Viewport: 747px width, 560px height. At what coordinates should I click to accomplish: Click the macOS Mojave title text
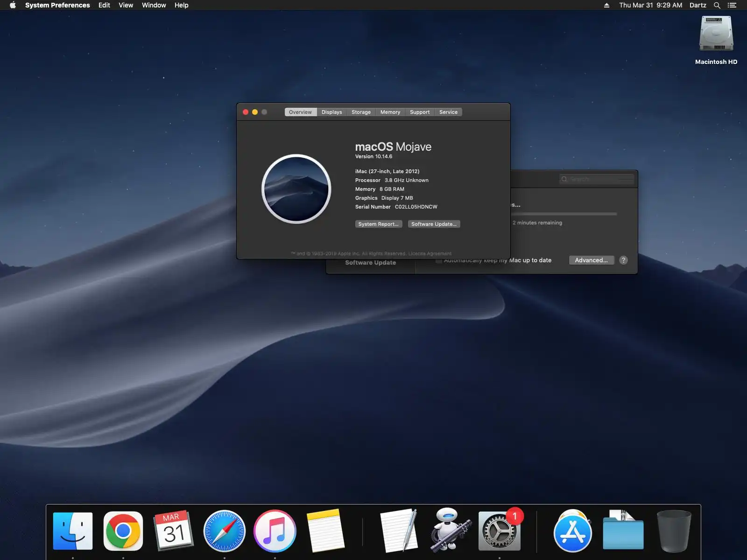393,147
